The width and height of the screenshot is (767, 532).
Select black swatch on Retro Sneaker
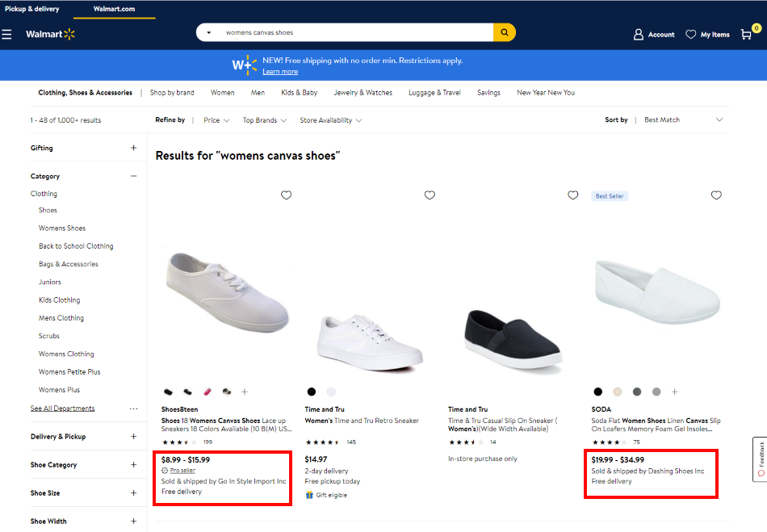[312, 392]
